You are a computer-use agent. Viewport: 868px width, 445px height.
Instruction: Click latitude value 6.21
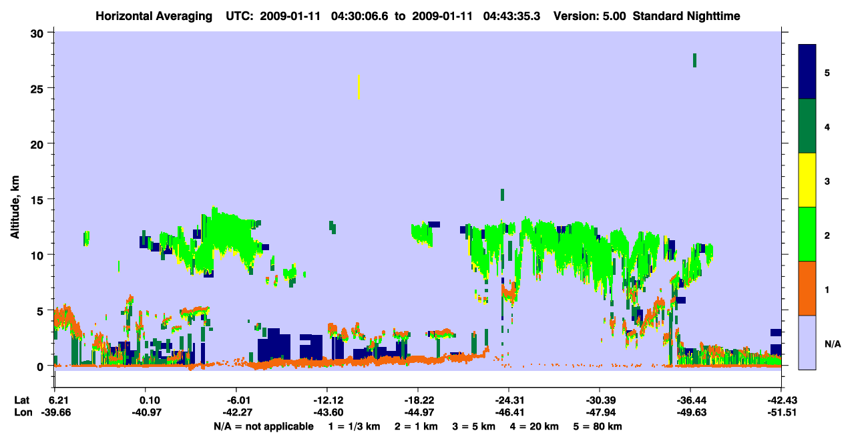(59, 400)
